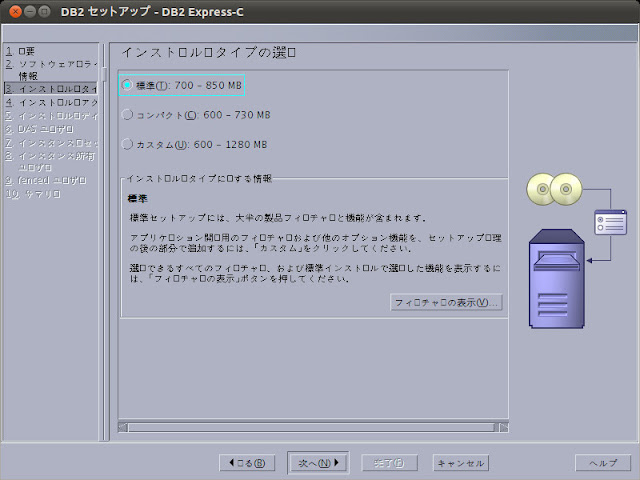Select step 6 DAS ユーザー in sidebar
The width and height of the screenshot is (640, 480).
tap(39, 129)
